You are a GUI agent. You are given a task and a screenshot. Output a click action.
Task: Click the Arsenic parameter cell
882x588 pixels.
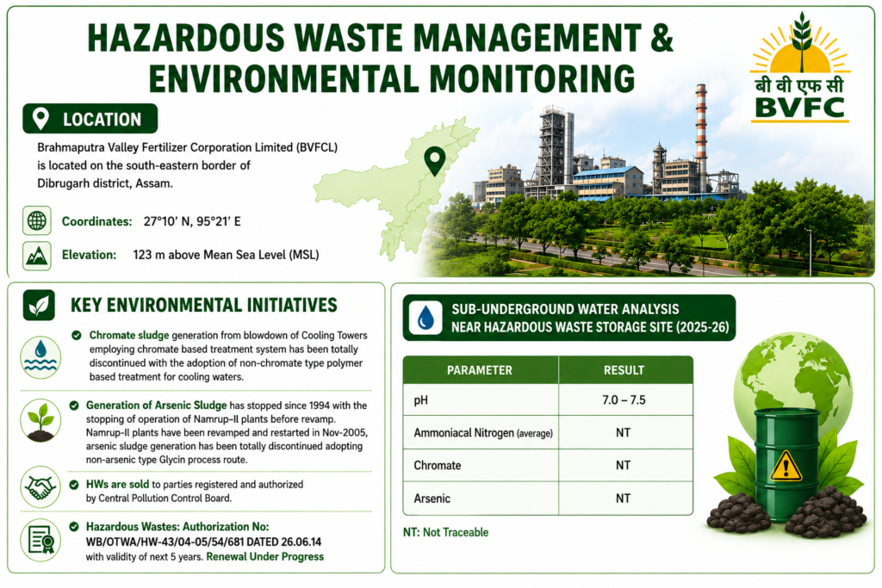[481, 498]
